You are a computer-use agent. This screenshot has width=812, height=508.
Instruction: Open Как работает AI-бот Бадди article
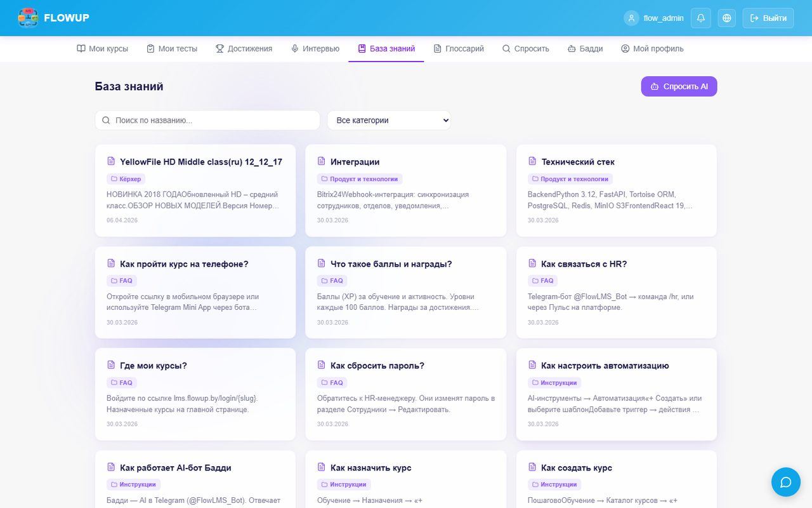pos(176,468)
